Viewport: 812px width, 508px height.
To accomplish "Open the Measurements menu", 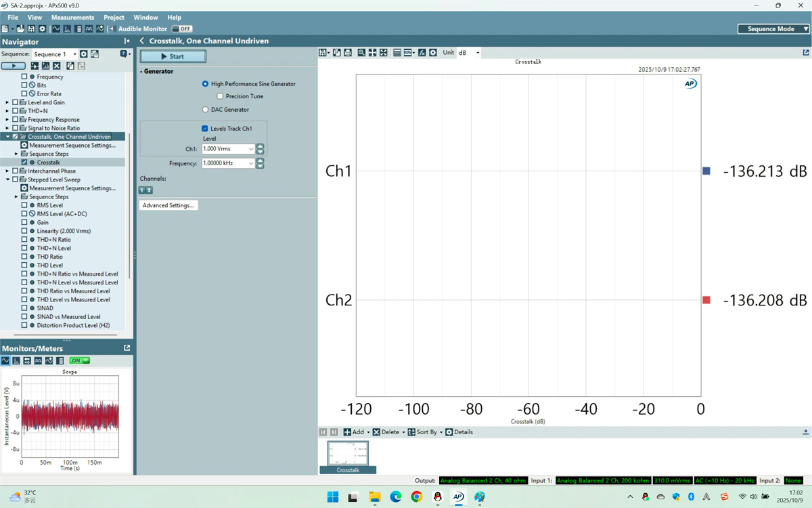I will coord(72,17).
